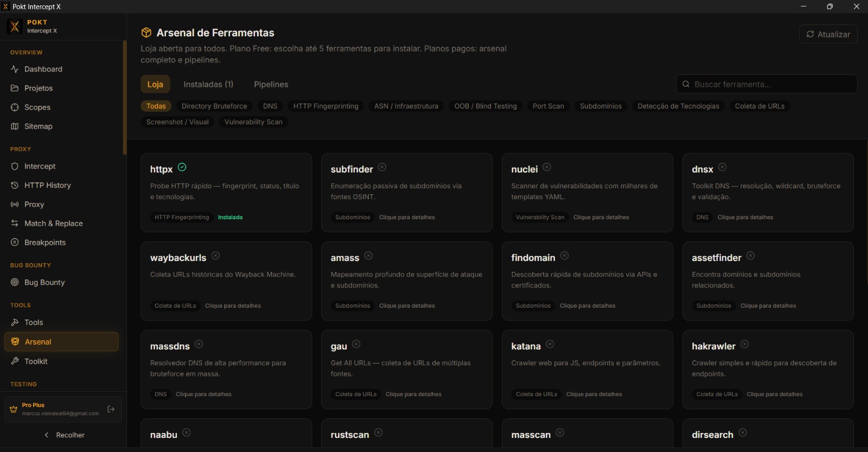Viewport: 868px width, 452px height.
Task: Click the 'Subdomínios' tag on amass card
Action: pos(353,306)
